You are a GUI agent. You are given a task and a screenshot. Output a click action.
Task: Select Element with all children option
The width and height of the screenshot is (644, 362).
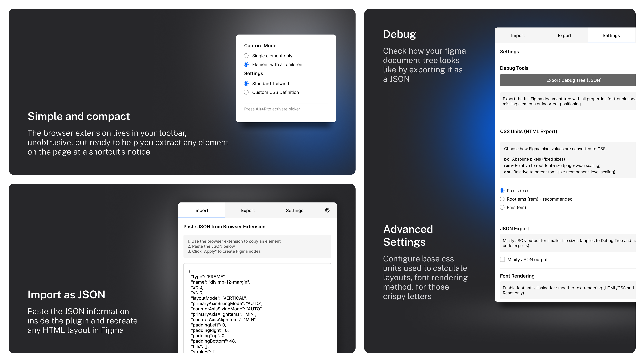(x=246, y=65)
